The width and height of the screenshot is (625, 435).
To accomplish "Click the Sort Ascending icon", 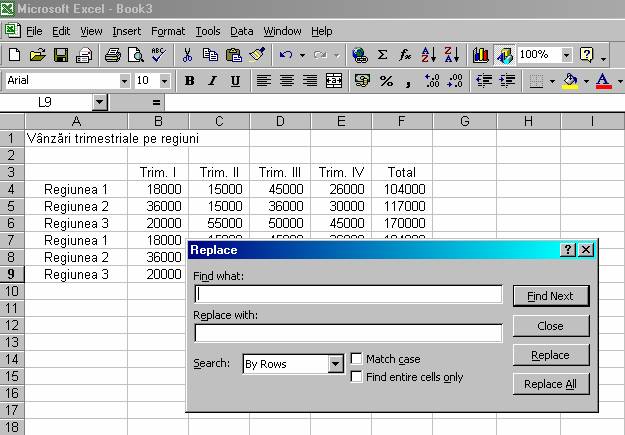I will (428, 55).
